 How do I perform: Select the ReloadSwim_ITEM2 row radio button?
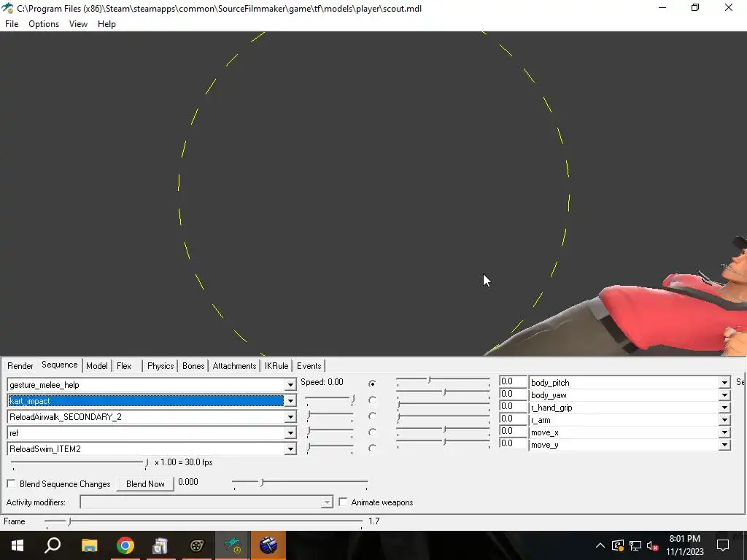pos(372,448)
